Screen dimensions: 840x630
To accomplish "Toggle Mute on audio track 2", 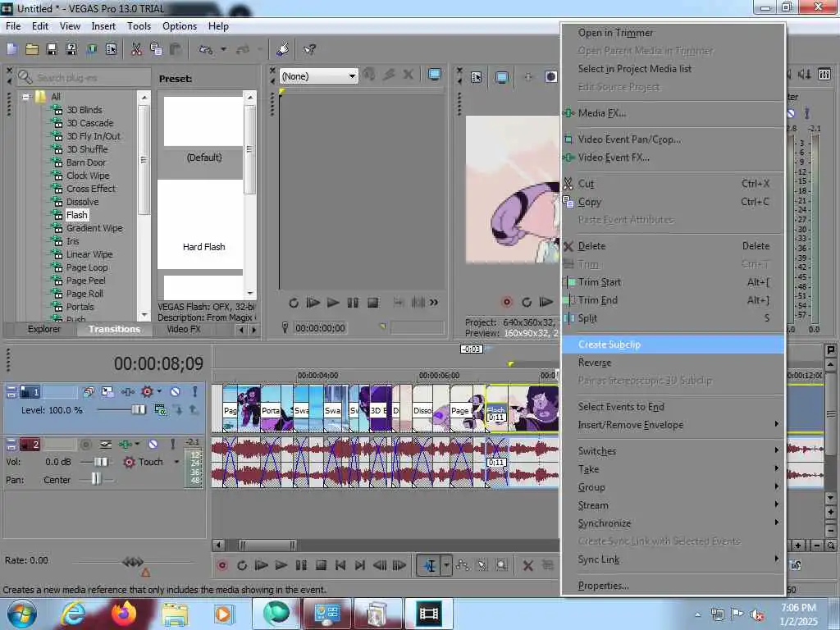I will [x=153, y=444].
